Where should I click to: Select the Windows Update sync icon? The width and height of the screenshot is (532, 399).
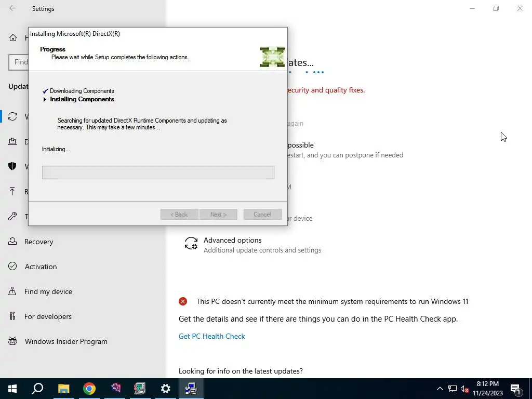[x=12, y=116]
